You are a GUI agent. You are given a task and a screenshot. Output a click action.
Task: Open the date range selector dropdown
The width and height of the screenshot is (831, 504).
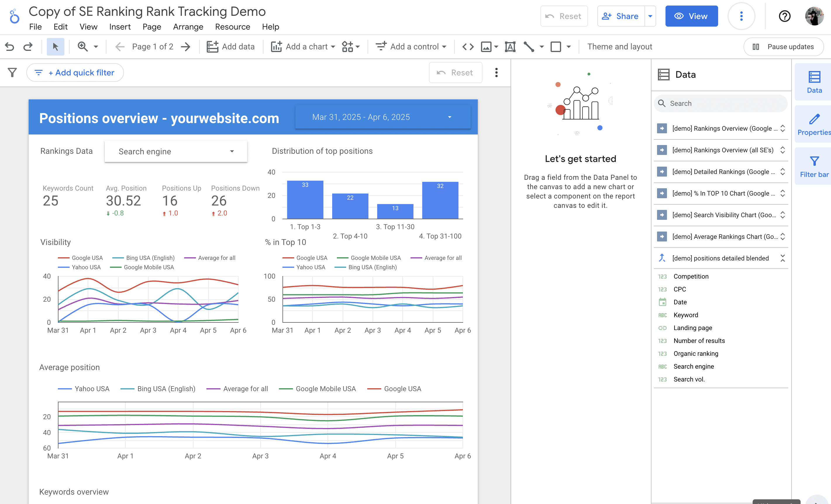(383, 117)
